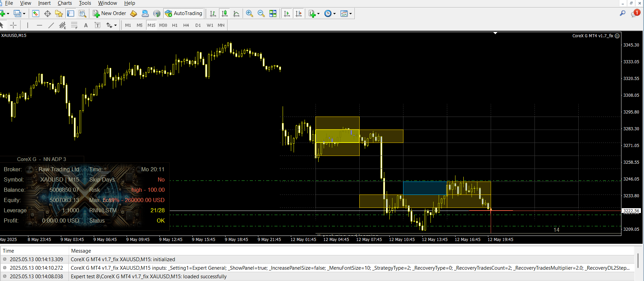Toggle the AutoTrading button

point(184,13)
